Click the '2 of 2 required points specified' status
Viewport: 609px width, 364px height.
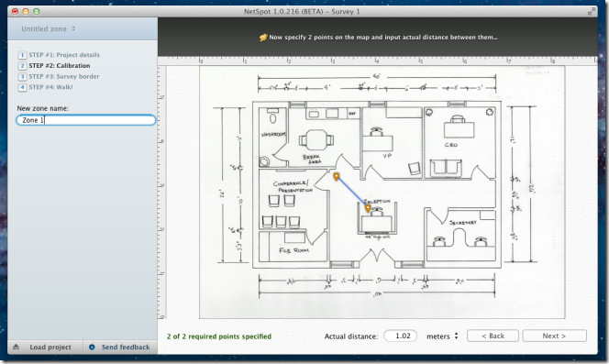click(219, 336)
